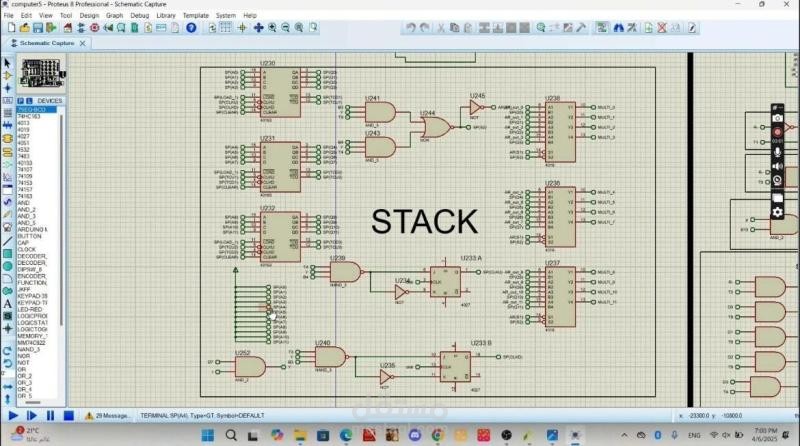Open the Debug menu
Viewport: 800px width, 446px height.
[139, 15]
